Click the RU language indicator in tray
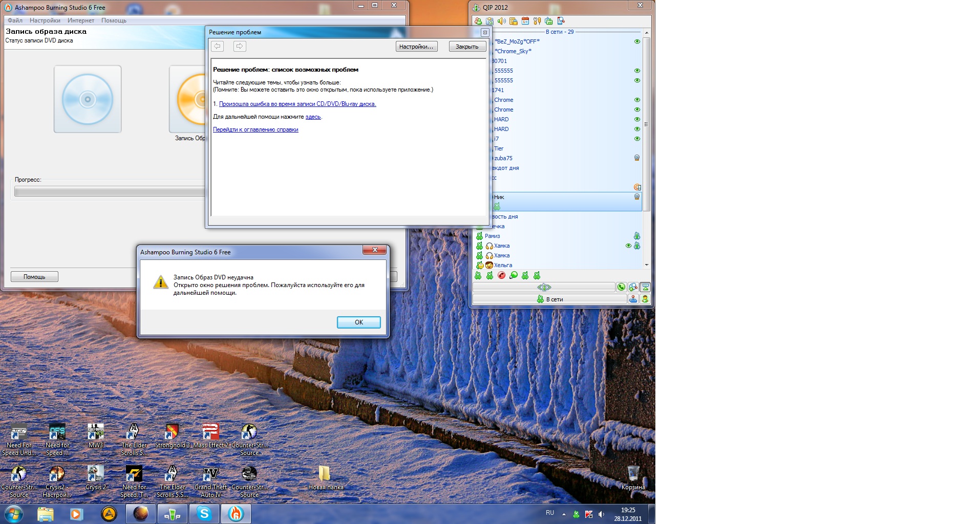The image size is (980, 524). pyautogui.click(x=550, y=513)
